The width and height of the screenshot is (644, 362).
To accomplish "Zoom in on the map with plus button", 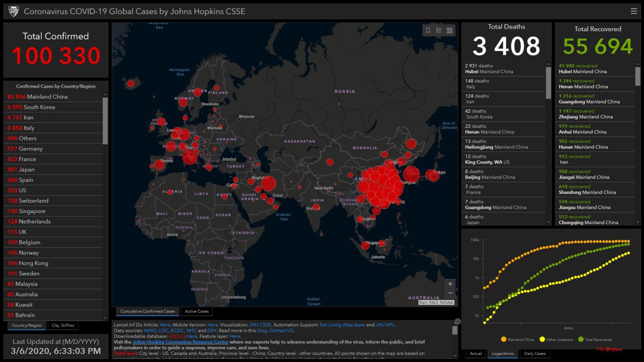I will click(450, 284).
